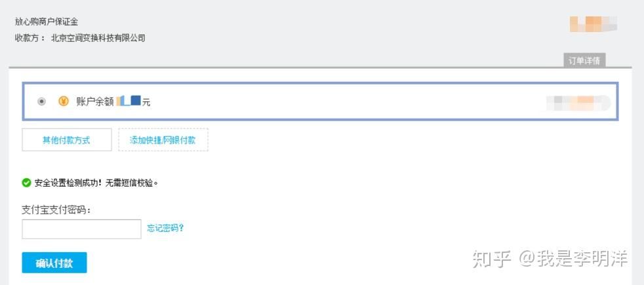Click the green security check icon

pyautogui.click(x=27, y=183)
